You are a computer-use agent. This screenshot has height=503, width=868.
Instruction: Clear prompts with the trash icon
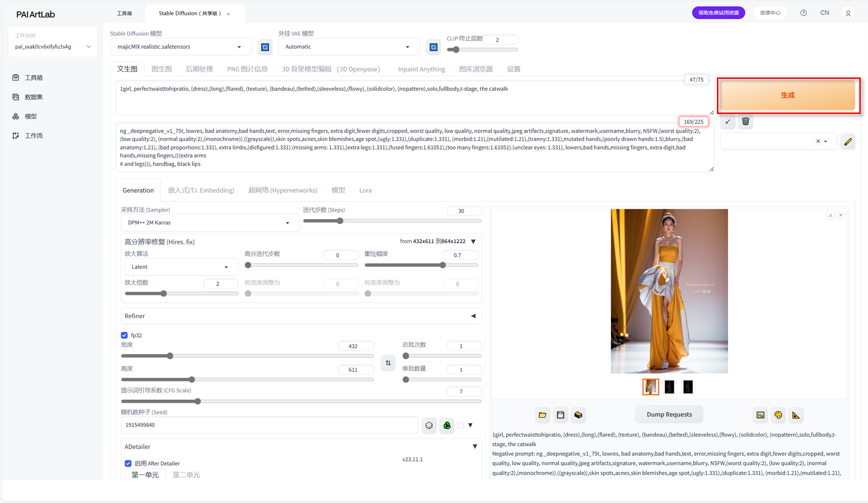(745, 122)
